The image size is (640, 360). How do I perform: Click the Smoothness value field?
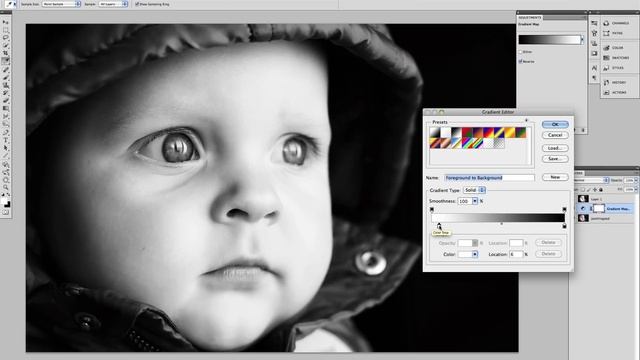point(464,201)
